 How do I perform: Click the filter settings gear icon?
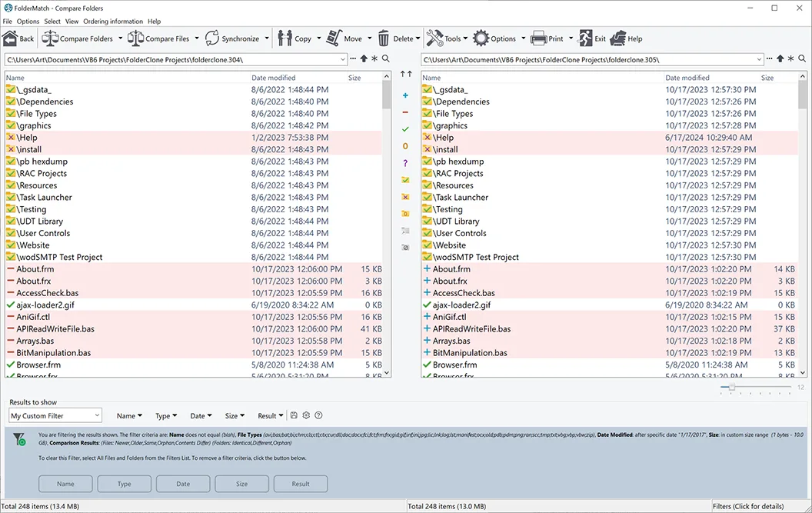[306, 415]
